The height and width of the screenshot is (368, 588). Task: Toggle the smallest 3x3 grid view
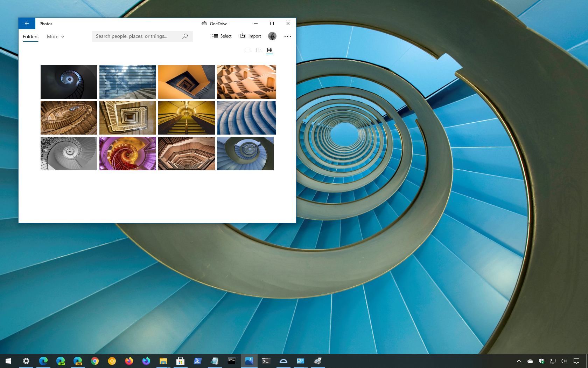point(269,50)
